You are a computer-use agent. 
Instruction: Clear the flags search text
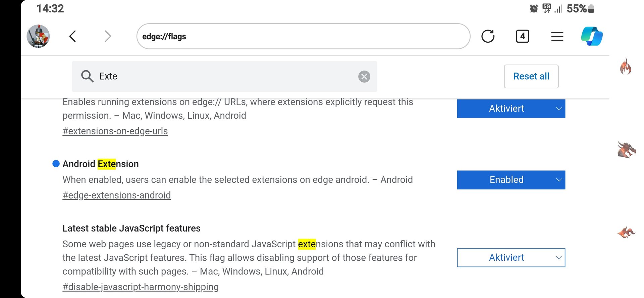click(364, 77)
